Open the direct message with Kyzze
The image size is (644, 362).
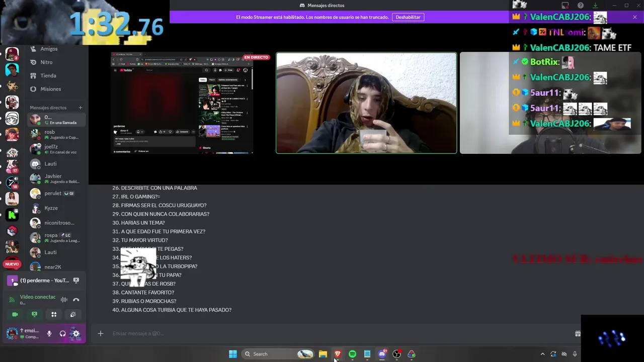56,208
